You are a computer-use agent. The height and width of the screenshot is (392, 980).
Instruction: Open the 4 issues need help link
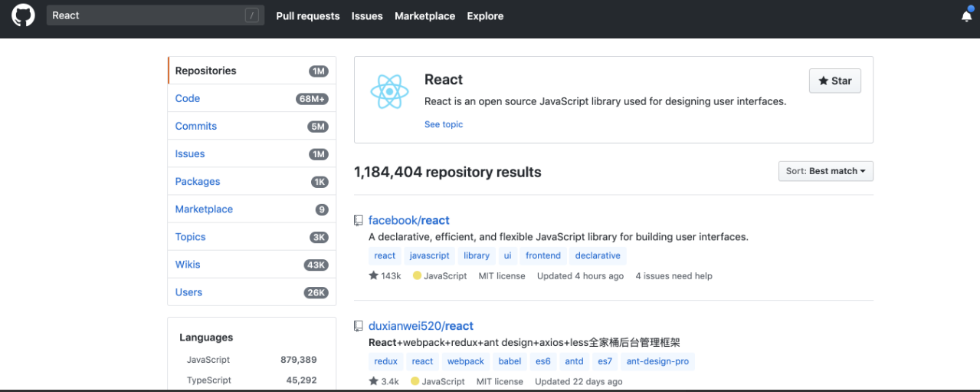(x=674, y=275)
